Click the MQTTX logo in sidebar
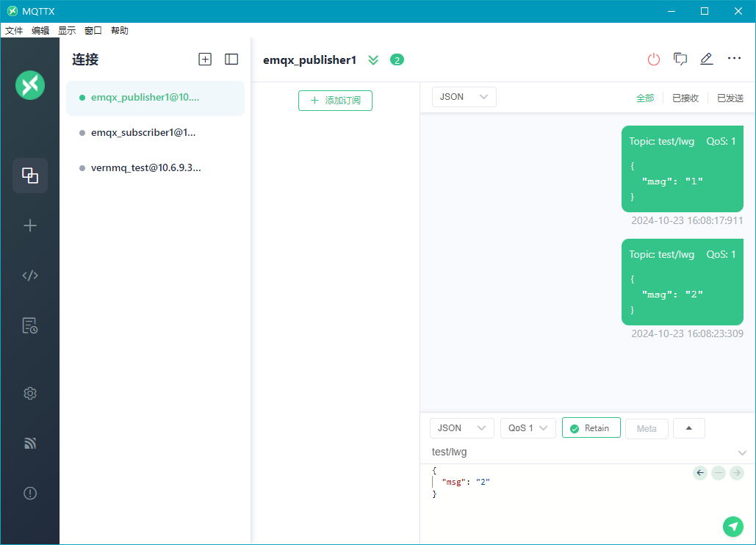The width and height of the screenshot is (756, 545). 30,85
